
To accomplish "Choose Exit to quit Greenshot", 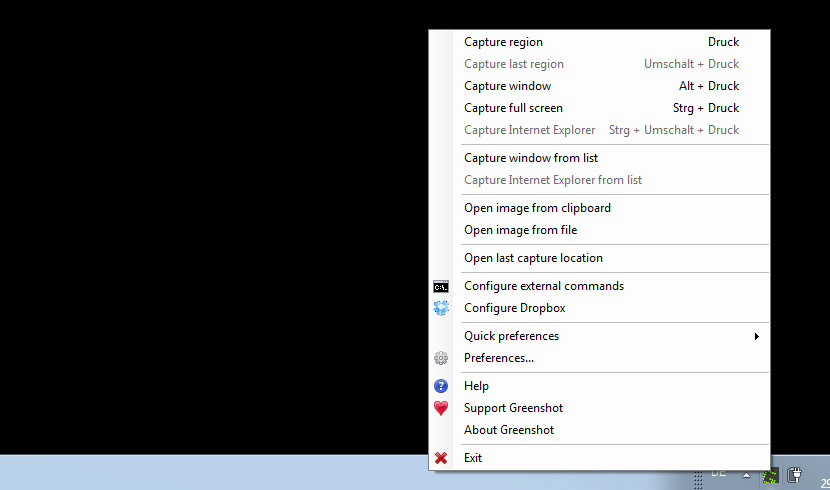I will click(599, 458).
